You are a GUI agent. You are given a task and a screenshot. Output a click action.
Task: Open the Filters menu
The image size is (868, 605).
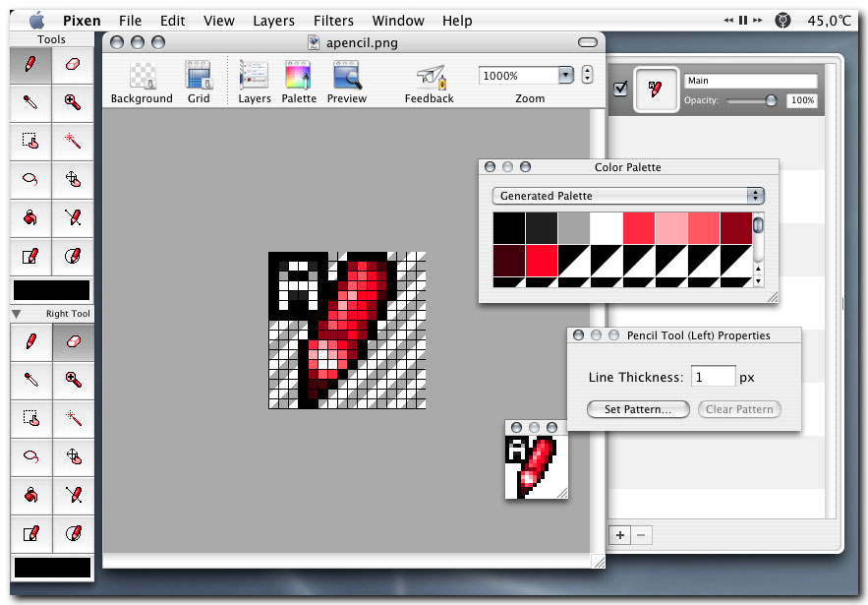coord(333,20)
